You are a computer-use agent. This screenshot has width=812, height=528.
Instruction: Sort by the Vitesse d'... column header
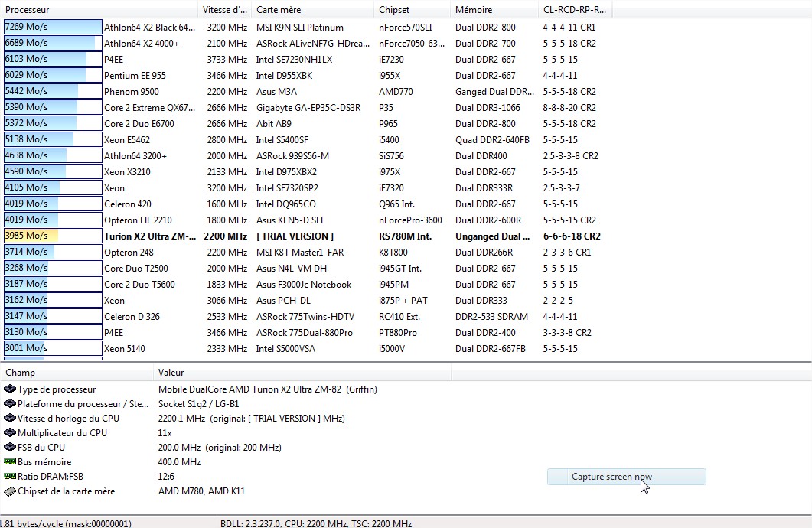coord(225,9)
